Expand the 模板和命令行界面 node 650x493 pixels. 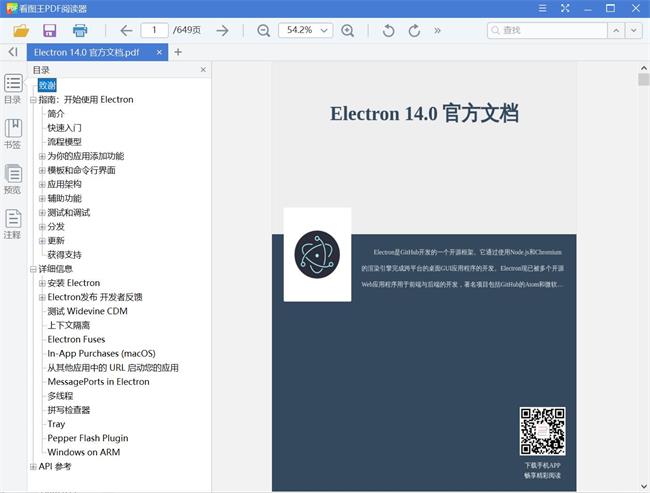(42, 170)
